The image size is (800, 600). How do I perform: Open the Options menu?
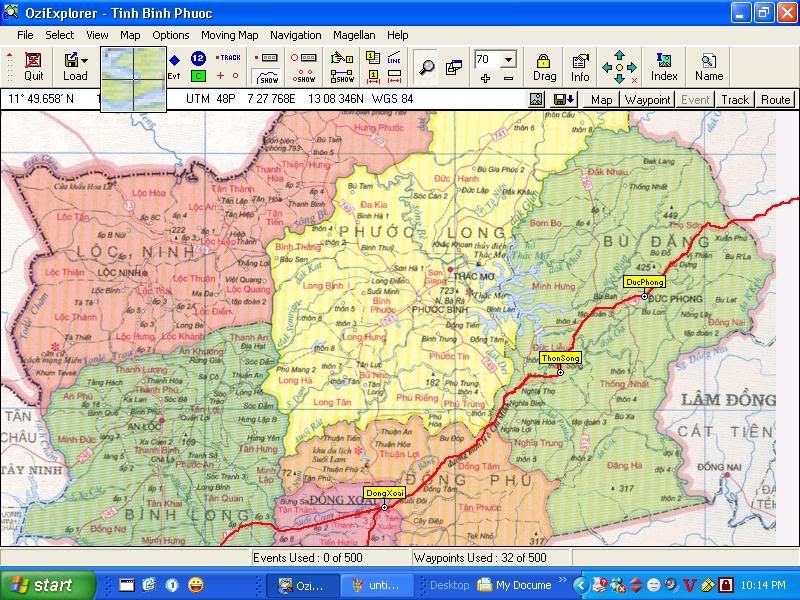tap(171, 35)
